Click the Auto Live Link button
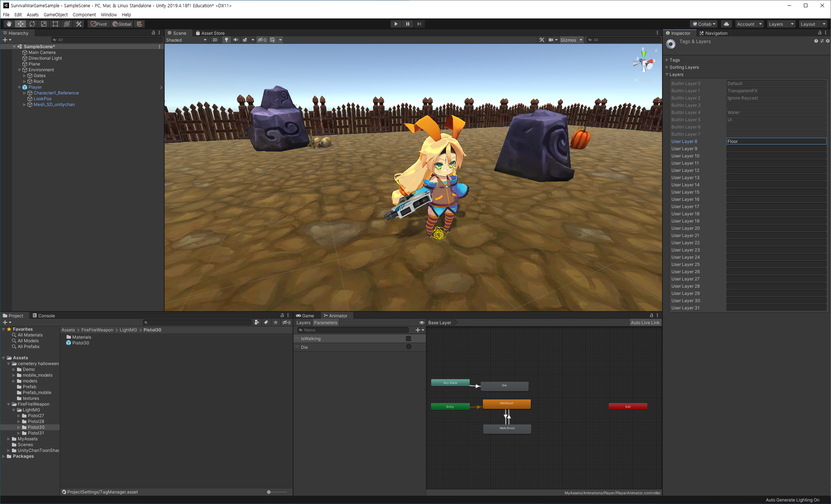831x504 pixels. 645,323
